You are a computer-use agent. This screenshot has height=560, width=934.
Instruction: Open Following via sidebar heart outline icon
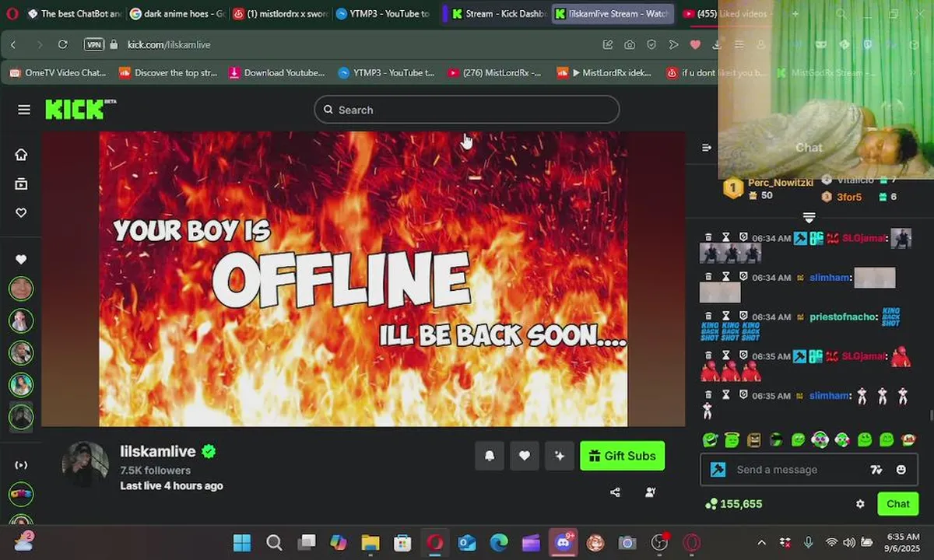point(21,212)
